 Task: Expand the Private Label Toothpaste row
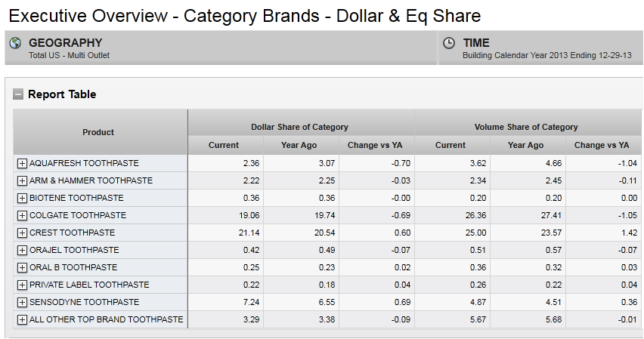coord(22,285)
